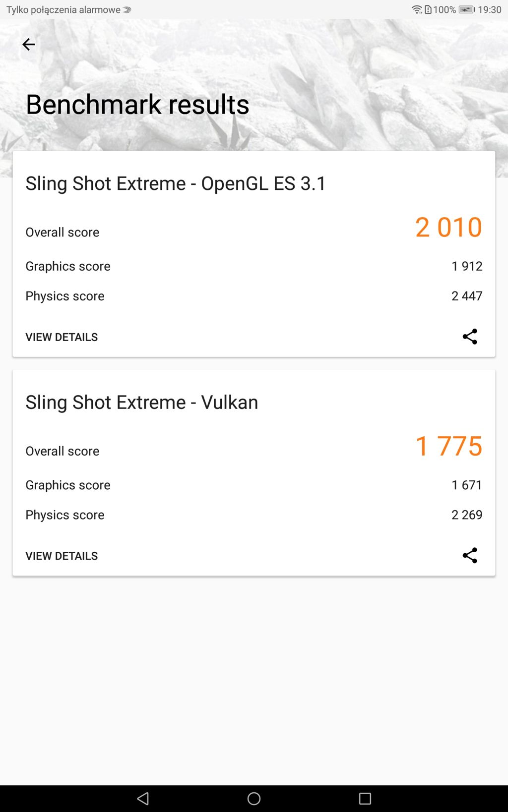Tap the Benchmark results heading
The height and width of the screenshot is (812, 508).
click(137, 105)
